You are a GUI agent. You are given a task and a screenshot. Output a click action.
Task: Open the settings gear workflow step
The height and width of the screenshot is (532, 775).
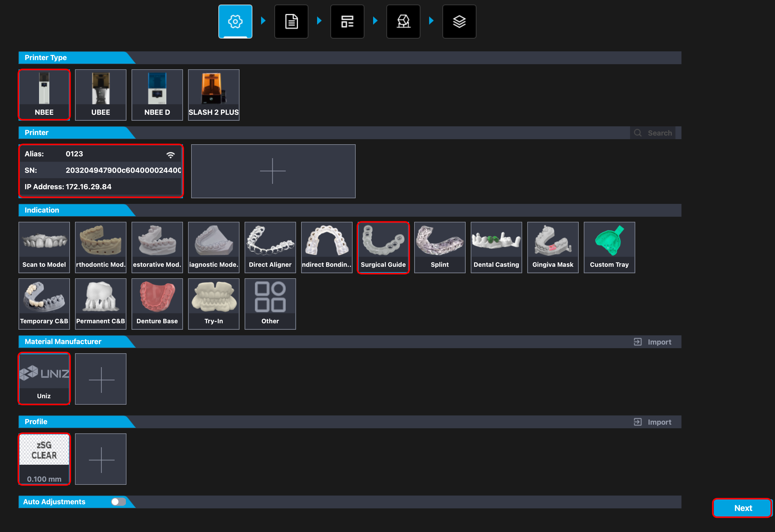[x=235, y=21]
